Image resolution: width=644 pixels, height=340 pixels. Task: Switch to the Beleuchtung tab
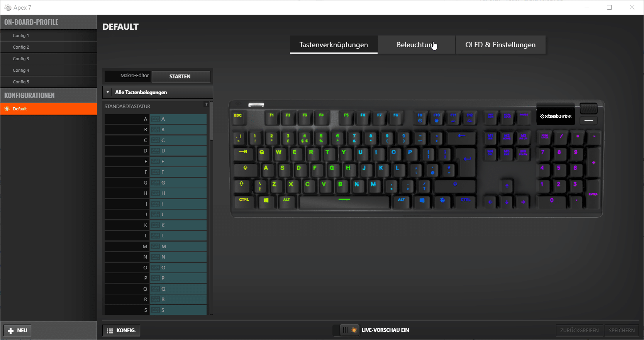(x=417, y=45)
